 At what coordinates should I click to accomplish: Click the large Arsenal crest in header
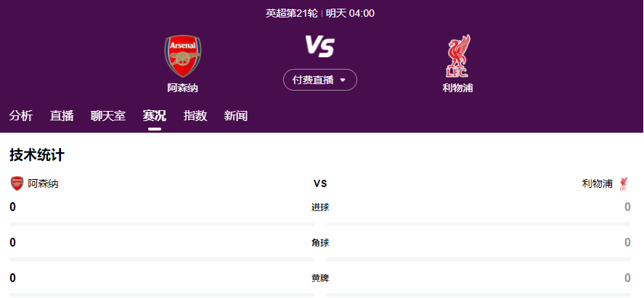tap(183, 56)
